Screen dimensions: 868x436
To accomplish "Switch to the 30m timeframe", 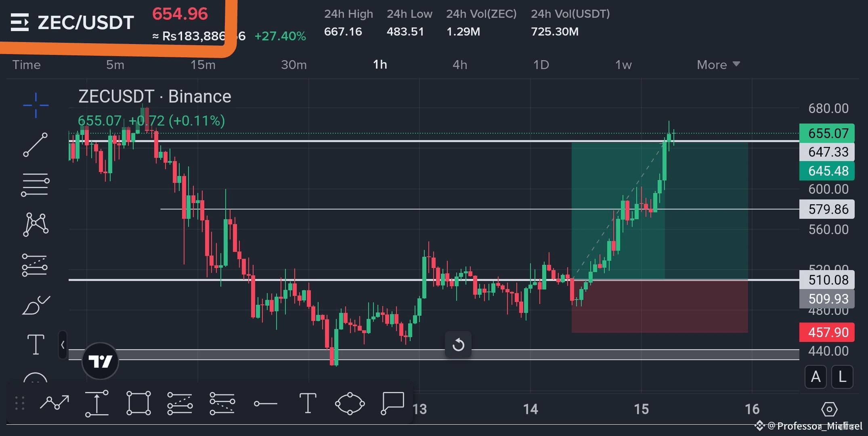I will point(294,65).
